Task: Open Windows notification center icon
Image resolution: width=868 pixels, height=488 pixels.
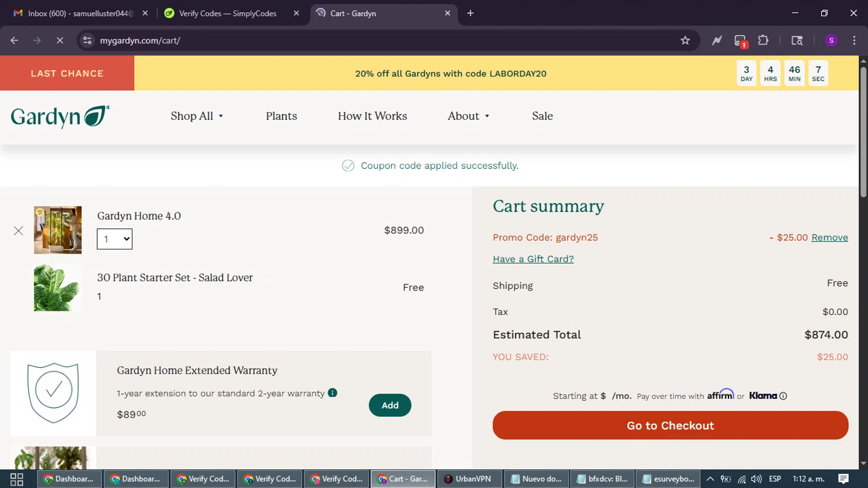Action: tap(843, 479)
